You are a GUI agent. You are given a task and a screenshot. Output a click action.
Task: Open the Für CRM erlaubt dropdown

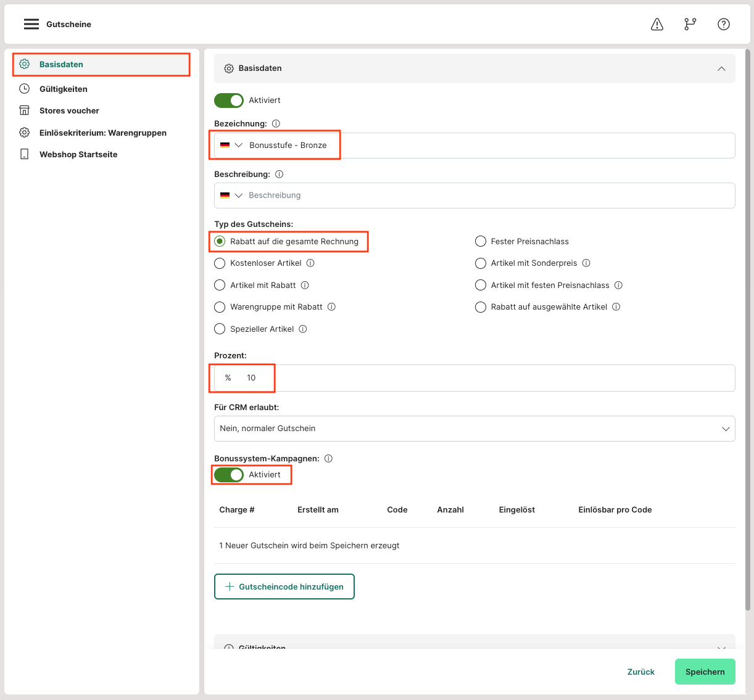[474, 429]
